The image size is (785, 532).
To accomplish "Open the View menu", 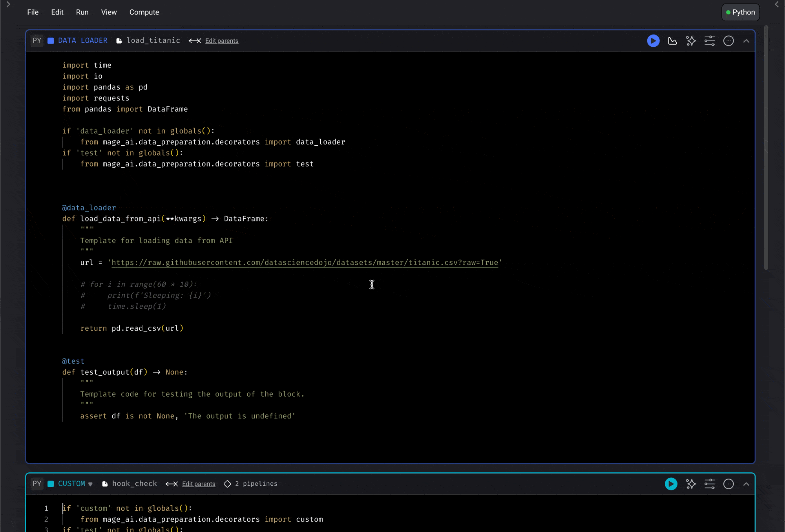I will point(109,12).
